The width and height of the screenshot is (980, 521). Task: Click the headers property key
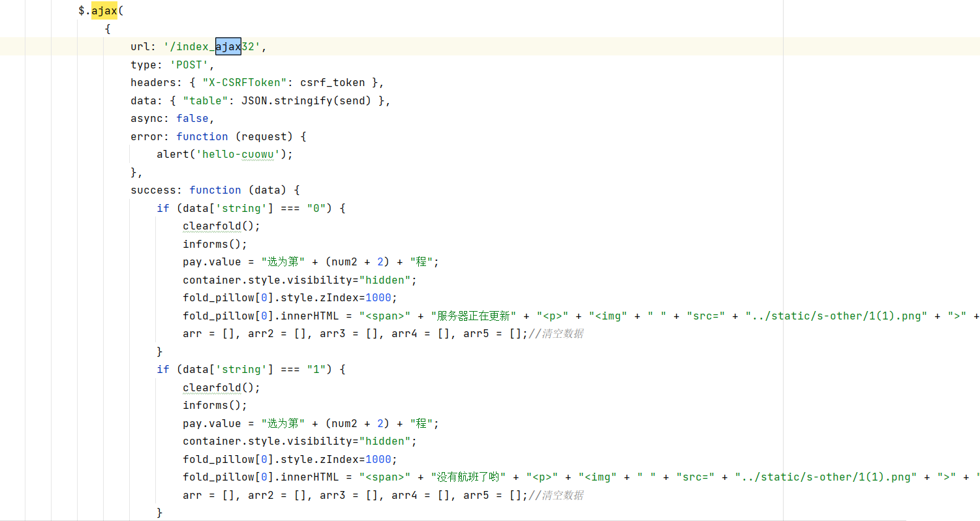coord(153,83)
